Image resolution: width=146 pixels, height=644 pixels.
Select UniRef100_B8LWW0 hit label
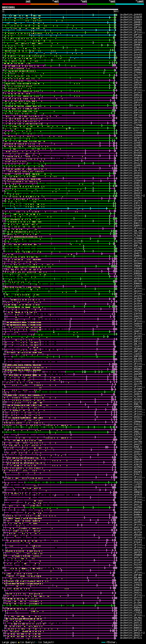[x=131, y=578]
